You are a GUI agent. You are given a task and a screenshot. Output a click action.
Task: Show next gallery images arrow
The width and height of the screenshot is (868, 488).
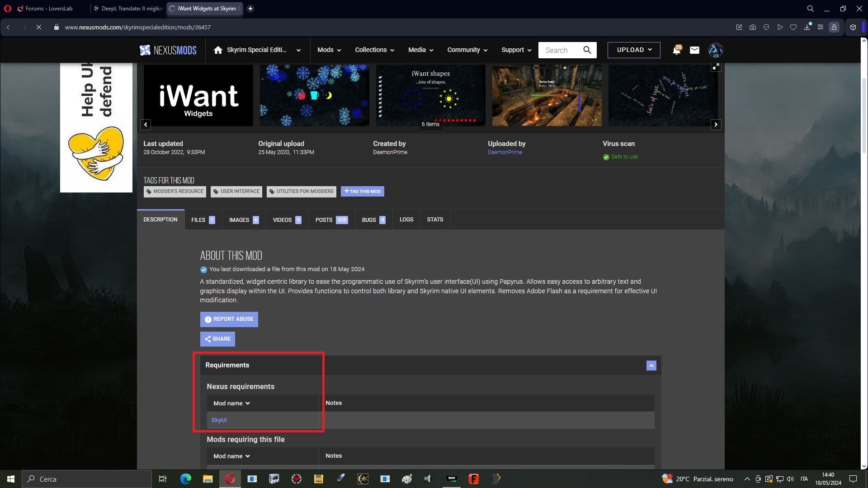coord(716,124)
